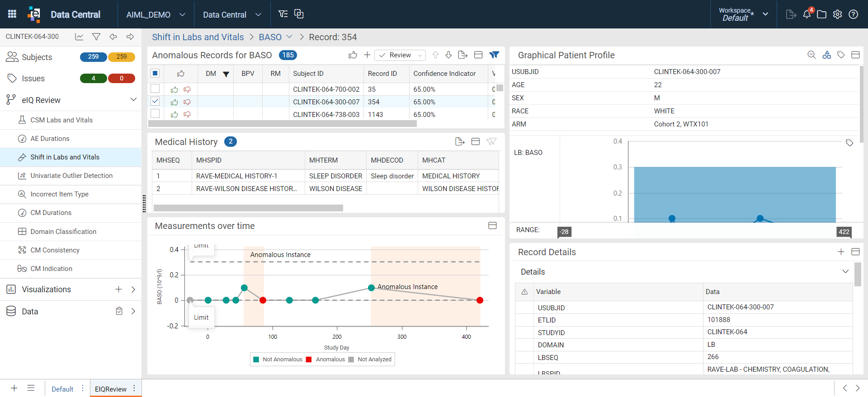Viewport: 868px width, 397px height.
Task: Click the active filter icon for Anomalous Records
Action: point(494,55)
